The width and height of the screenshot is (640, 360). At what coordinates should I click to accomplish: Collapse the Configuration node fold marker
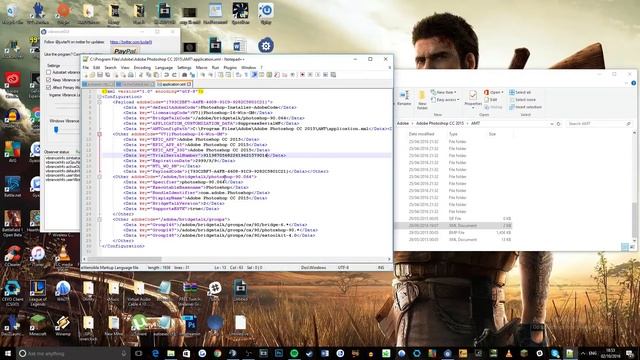pos(99,97)
